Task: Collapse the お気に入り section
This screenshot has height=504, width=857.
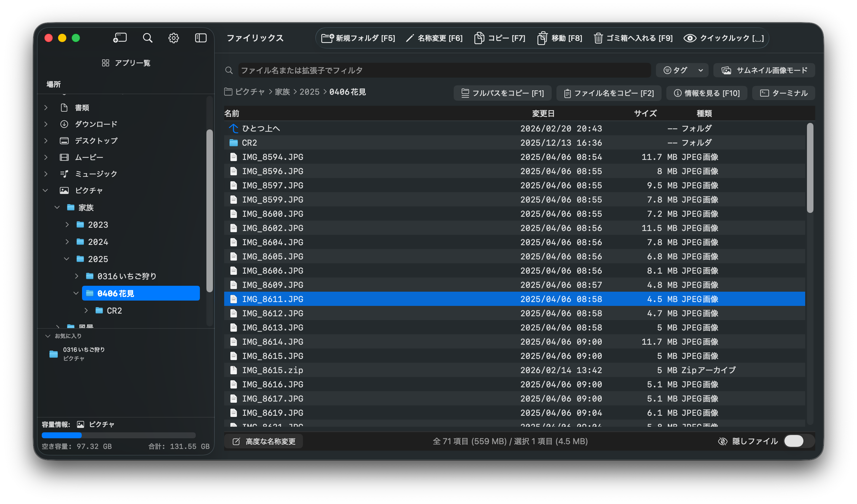Action: point(48,336)
